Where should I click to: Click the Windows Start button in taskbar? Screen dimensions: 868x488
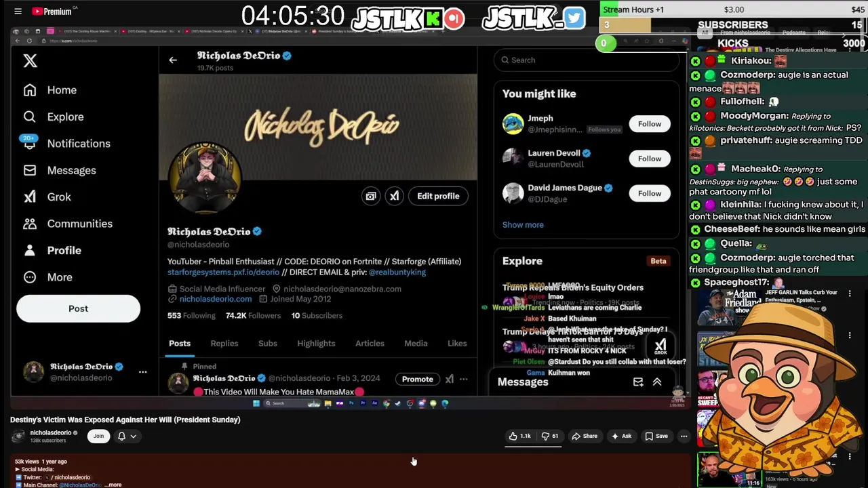coord(256,403)
